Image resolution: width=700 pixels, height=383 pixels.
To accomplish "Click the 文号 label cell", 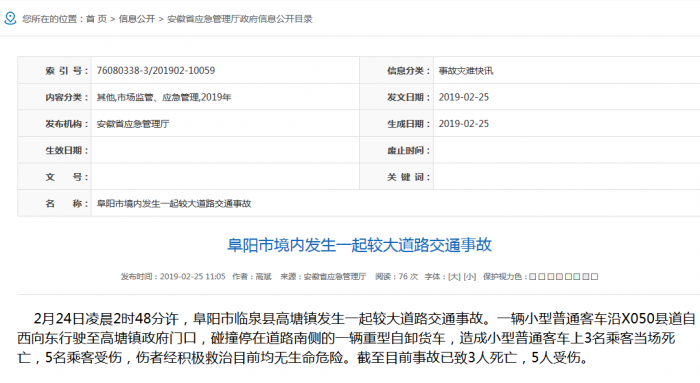I will (54, 177).
